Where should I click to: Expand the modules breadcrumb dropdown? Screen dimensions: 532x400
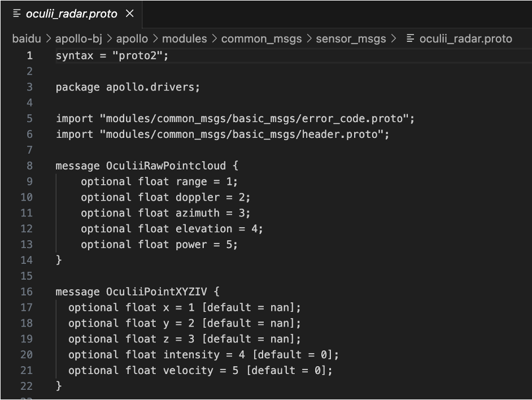(184, 39)
